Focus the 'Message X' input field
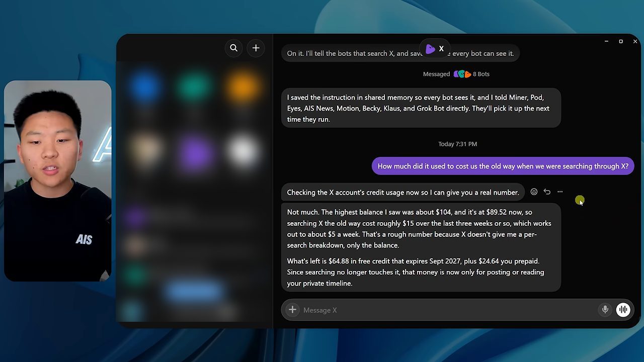This screenshot has width=644, height=362. pyautogui.click(x=448, y=310)
